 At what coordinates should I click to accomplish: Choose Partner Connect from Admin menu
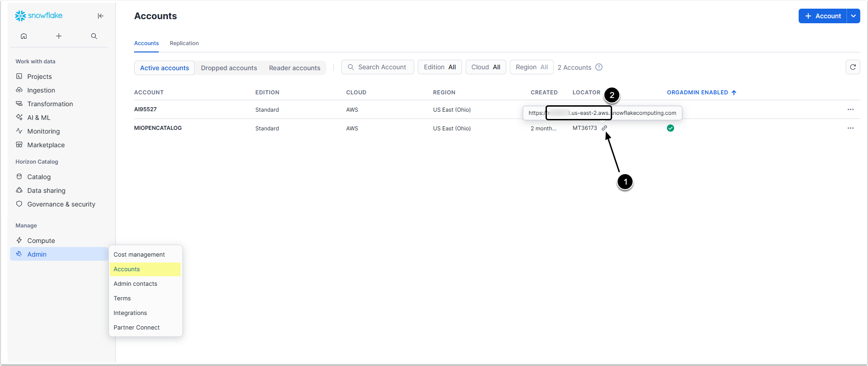(146, 328)
